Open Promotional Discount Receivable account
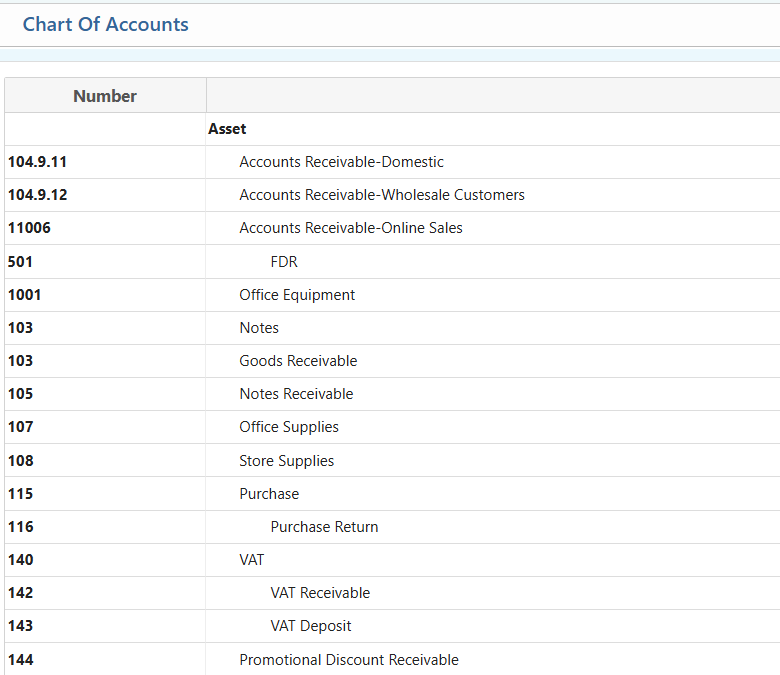This screenshot has height=675, width=780. pos(349,660)
